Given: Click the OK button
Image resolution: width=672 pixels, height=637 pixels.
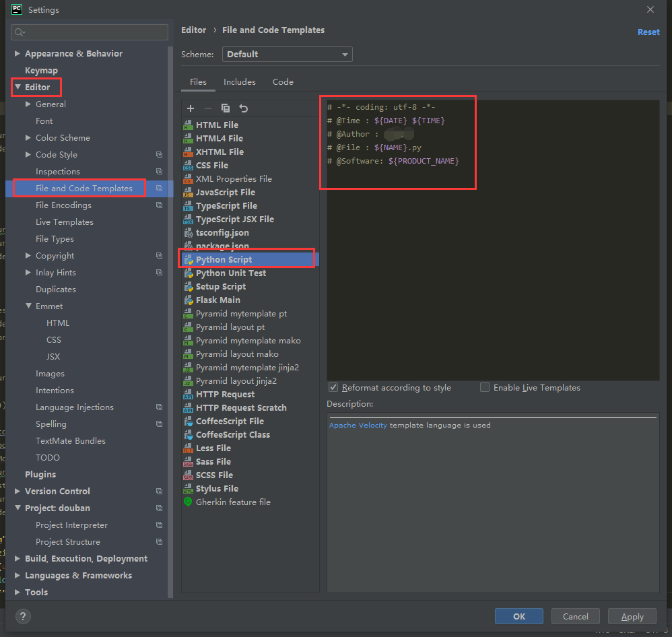Looking at the screenshot, I should click(x=519, y=616).
